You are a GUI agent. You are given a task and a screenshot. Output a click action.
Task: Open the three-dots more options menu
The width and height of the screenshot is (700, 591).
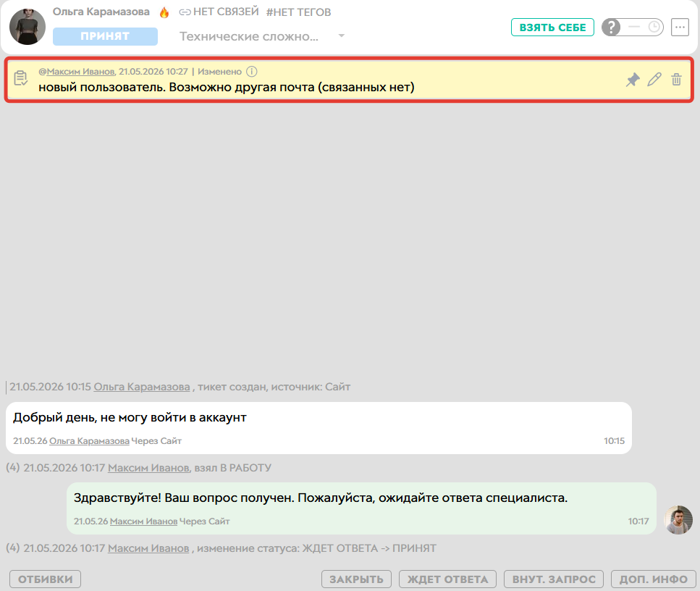pos(680,28)
